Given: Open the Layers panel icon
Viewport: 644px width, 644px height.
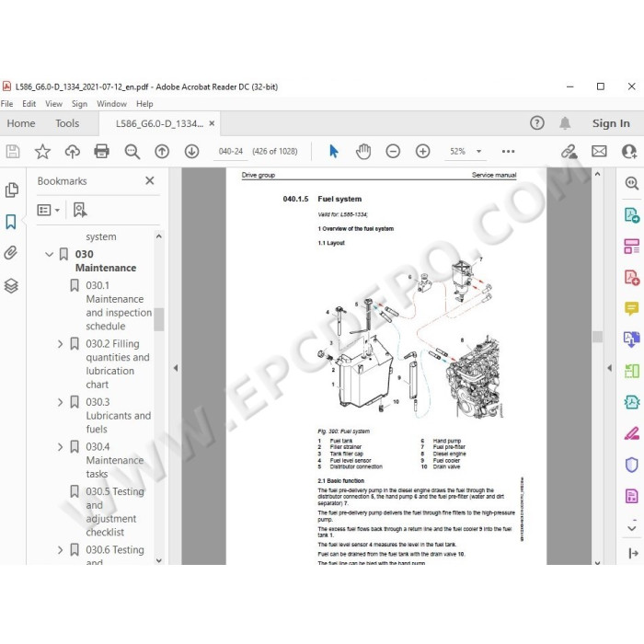Looking at the screenshot, I should [11, 286].
